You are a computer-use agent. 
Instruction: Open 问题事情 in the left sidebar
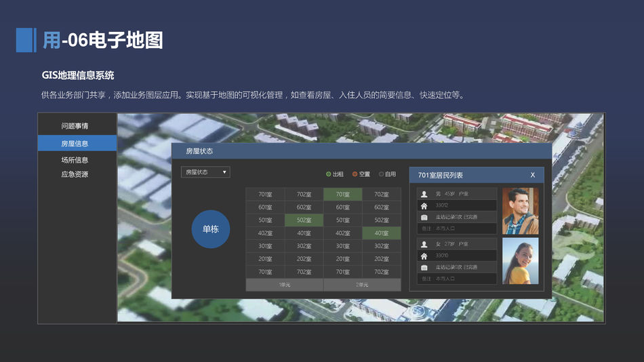[75, 126]
